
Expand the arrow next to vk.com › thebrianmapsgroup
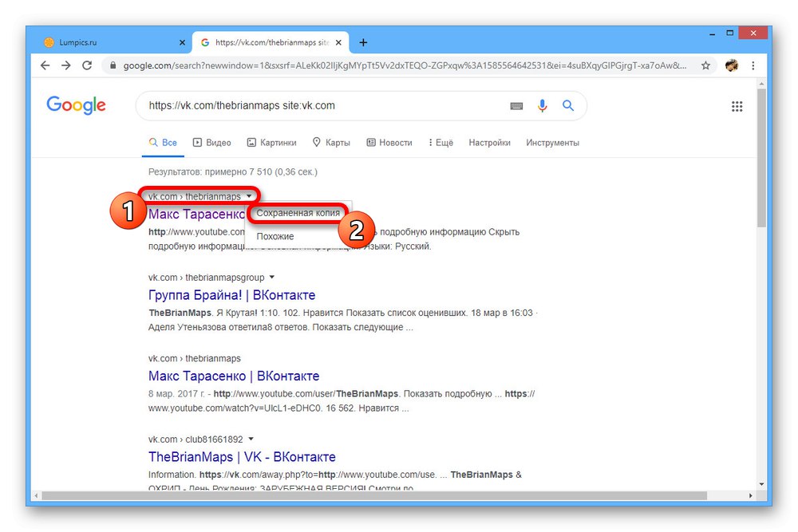pos(272,278)
